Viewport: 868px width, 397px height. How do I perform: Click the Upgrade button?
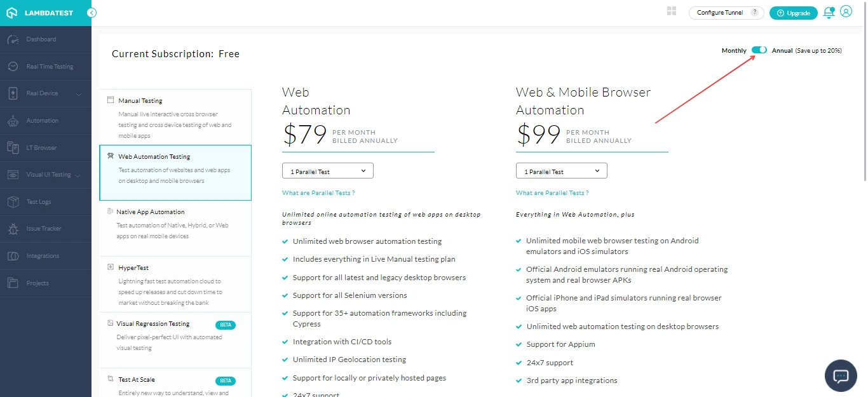(x=793, y=12)
